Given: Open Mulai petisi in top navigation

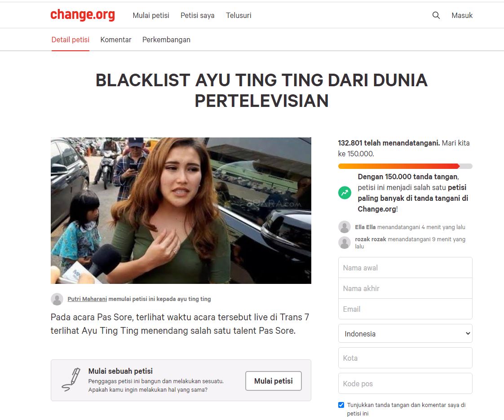Looking at the screenshot, I should tap(151, 15).
